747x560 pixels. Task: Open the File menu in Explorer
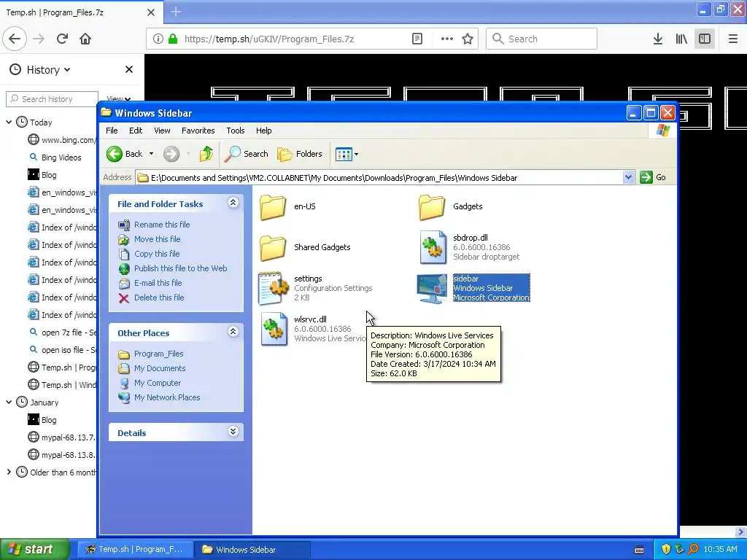pyautogui.click(x=112, y=131)
